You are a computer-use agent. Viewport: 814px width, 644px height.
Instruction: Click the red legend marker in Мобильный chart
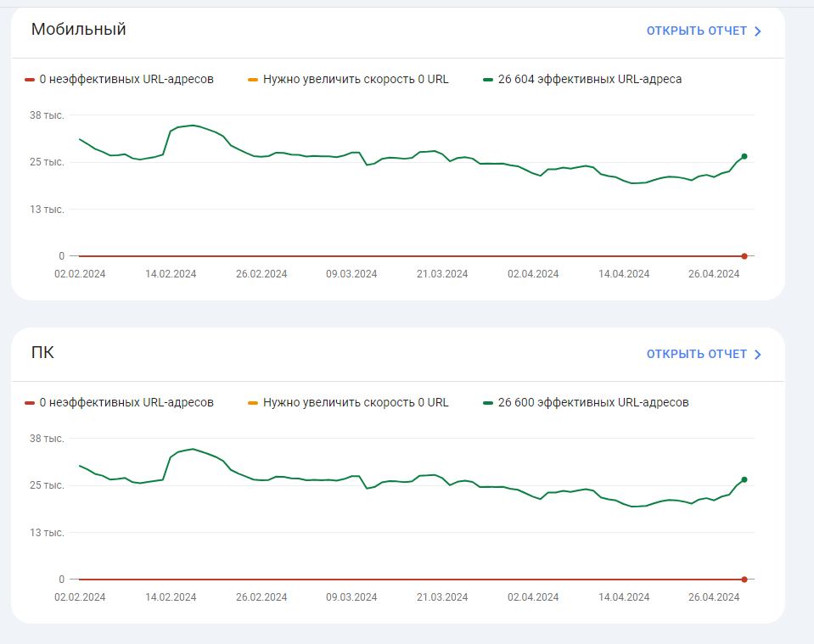point(30,80)
